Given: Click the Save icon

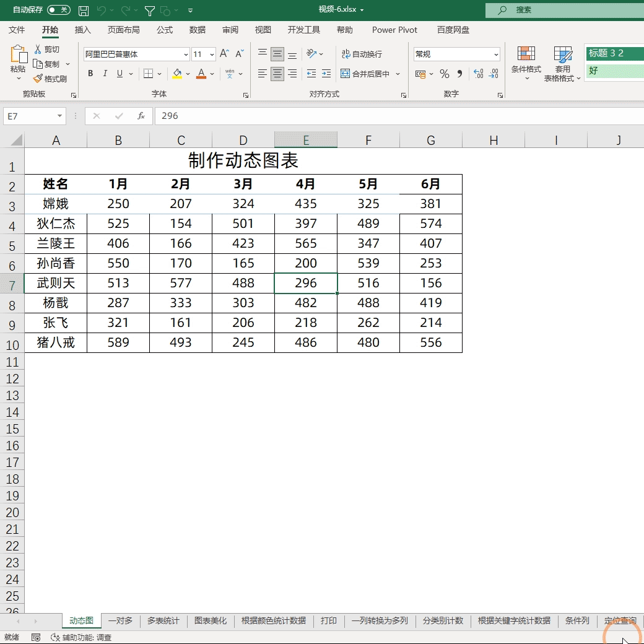Looking at the screenshot, I should (83, 10).
